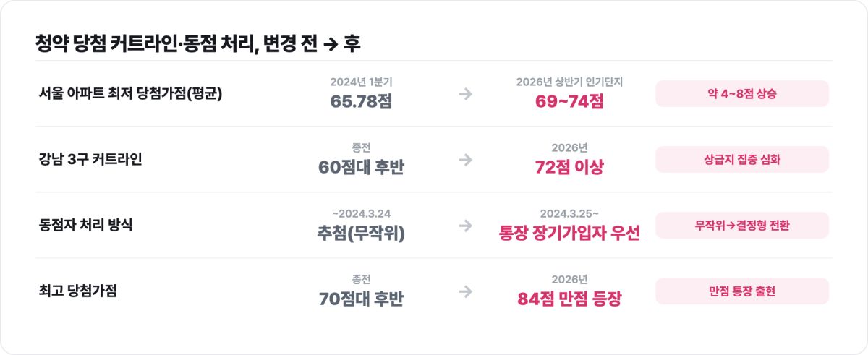Image resolution: width=868 pixels, height=355 pixels.
Task: Select row label 최고 당첨가점
Action: (78, 291)
